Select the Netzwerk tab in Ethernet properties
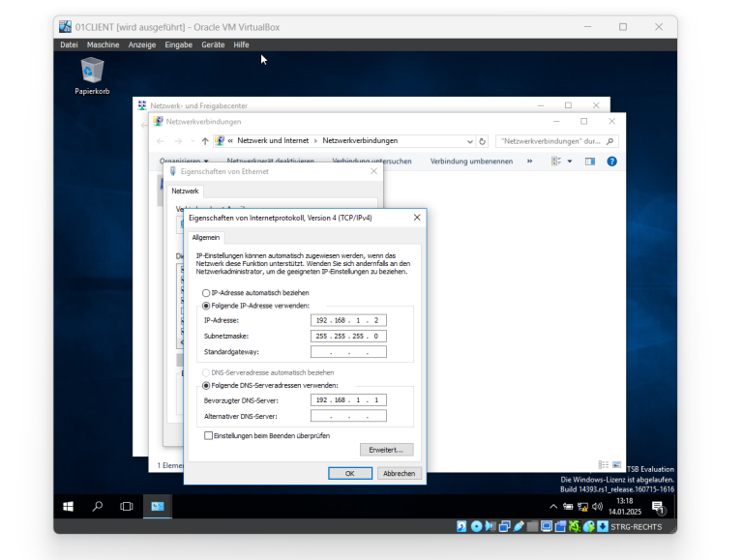743x560 pixels. coord(185,191)
